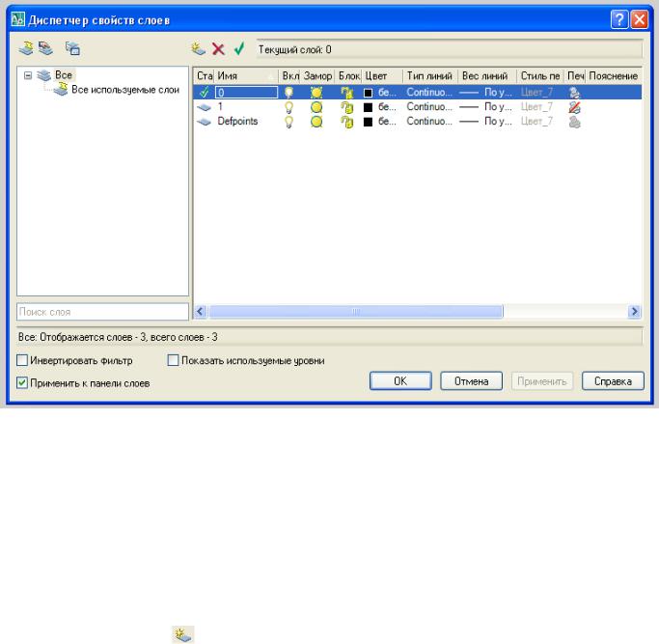Click the Help question mark title button

tap(619, 19)
